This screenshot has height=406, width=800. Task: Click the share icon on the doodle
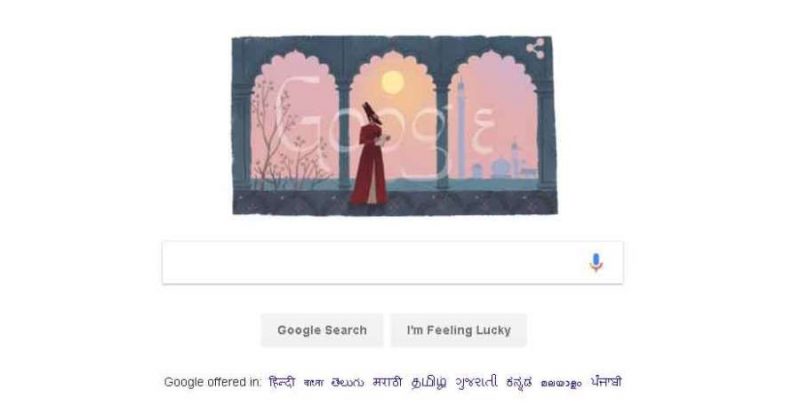(x=535, y=49)
